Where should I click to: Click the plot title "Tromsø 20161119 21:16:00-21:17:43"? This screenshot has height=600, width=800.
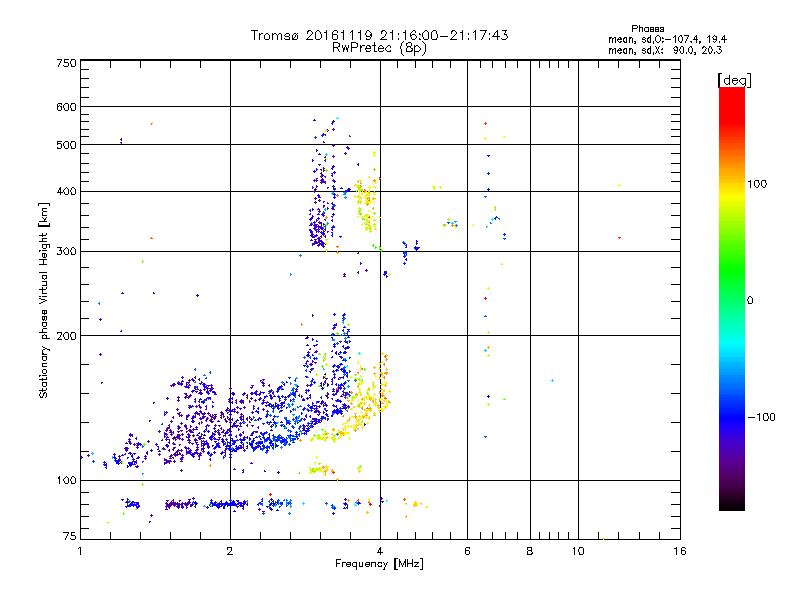pos(379,35)
